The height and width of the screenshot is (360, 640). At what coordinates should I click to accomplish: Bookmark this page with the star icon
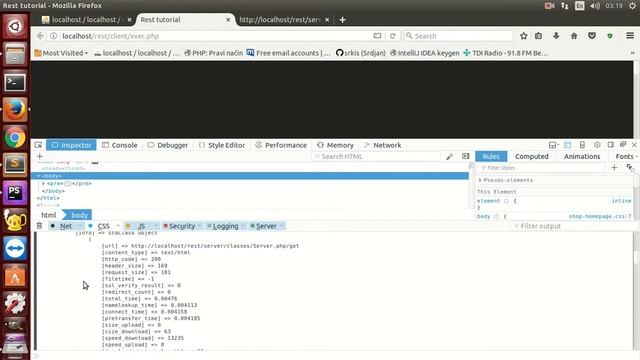[524, 36]
